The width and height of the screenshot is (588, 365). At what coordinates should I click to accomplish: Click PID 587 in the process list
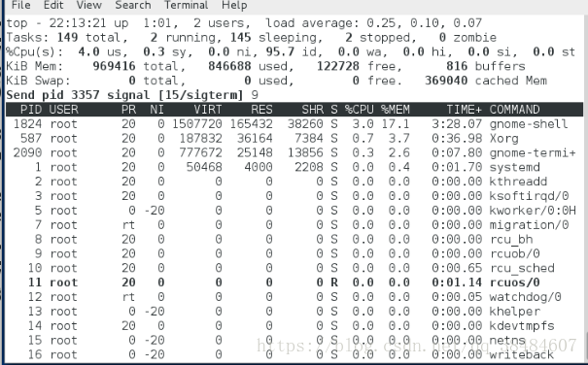coord(31,139)
